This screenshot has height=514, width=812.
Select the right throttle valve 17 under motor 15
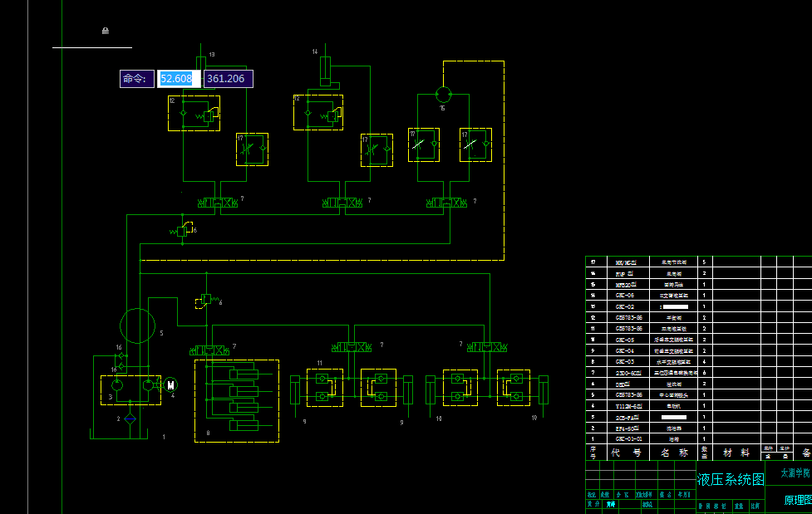(475, 145)
